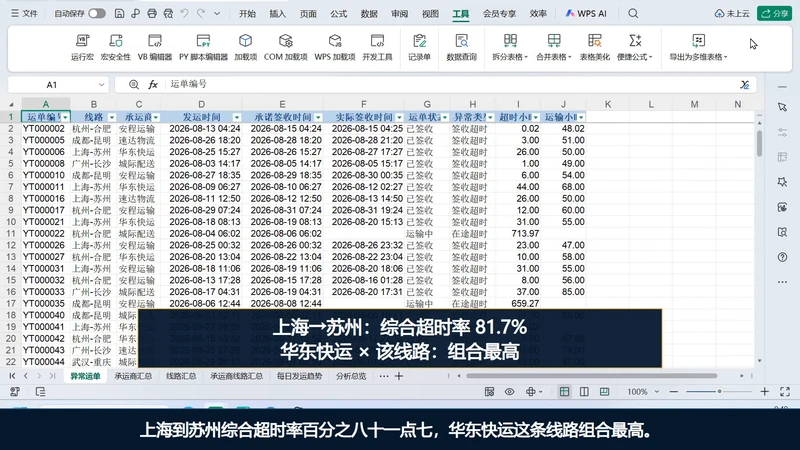Click the green 分享 button
The width and height of the screenshot is (800, 450).
tap(774, 14)
